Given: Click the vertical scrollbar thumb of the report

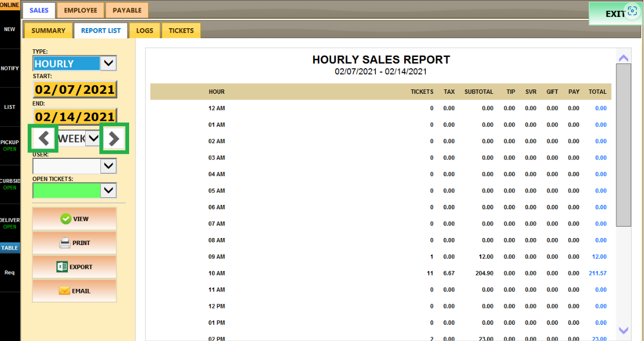Looking at the screenshot, I should 623,145.
